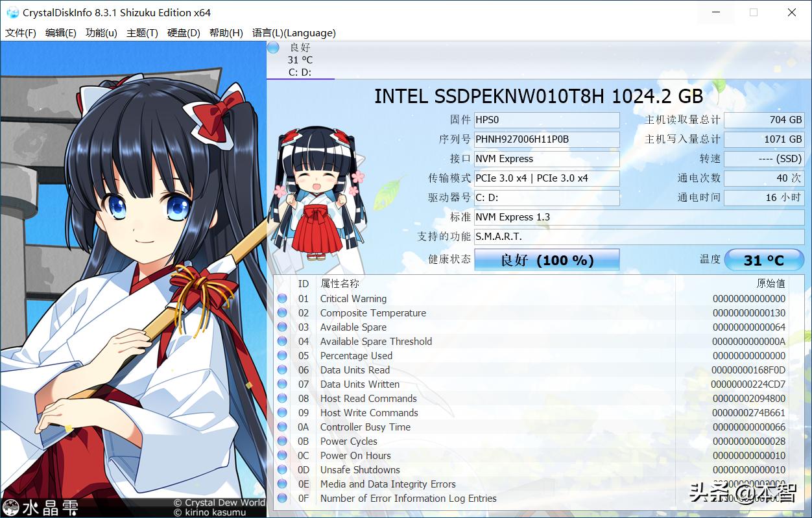812x518 pixels.
Task: Click the status orb for Host Read Commands
Action: pos(282,399)
